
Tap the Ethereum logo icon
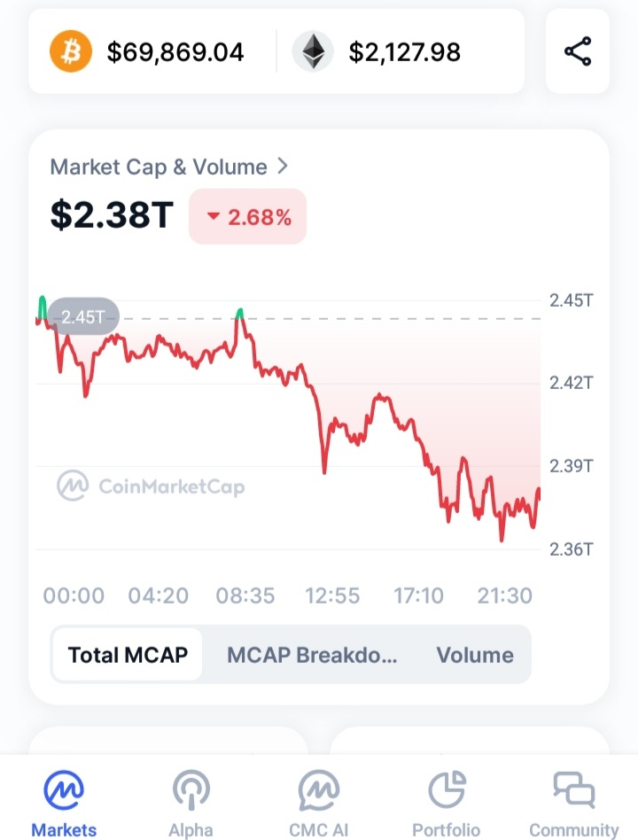point(313,51)
